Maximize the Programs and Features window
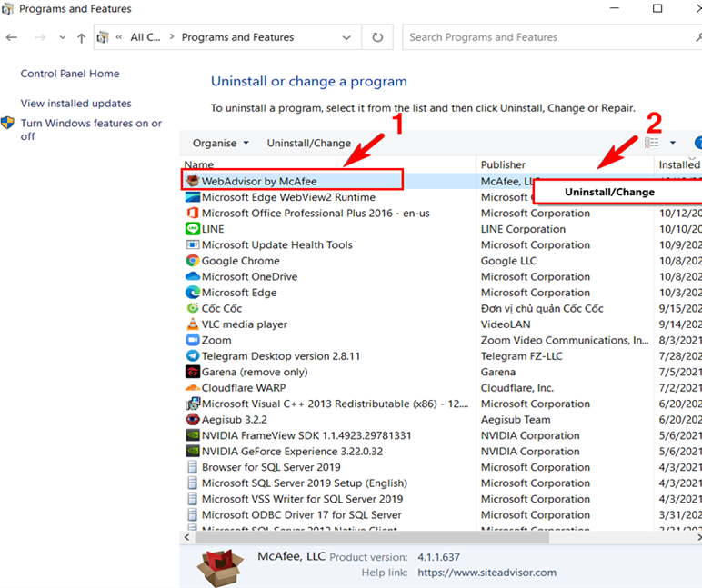The width and height of the screenshot is (702, 588). click(x=657, y=8)
